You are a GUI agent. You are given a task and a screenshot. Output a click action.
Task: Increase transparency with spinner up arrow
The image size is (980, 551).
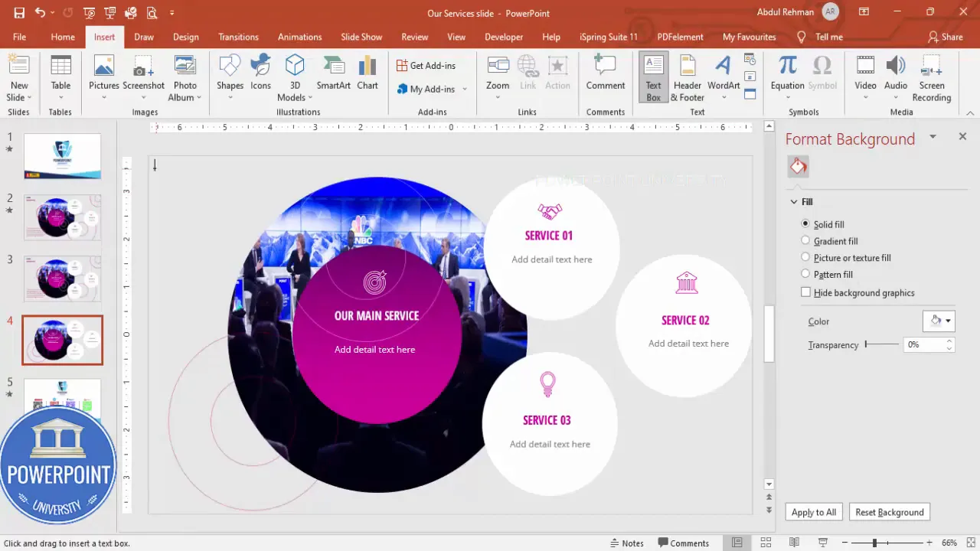tap(949, 341)
